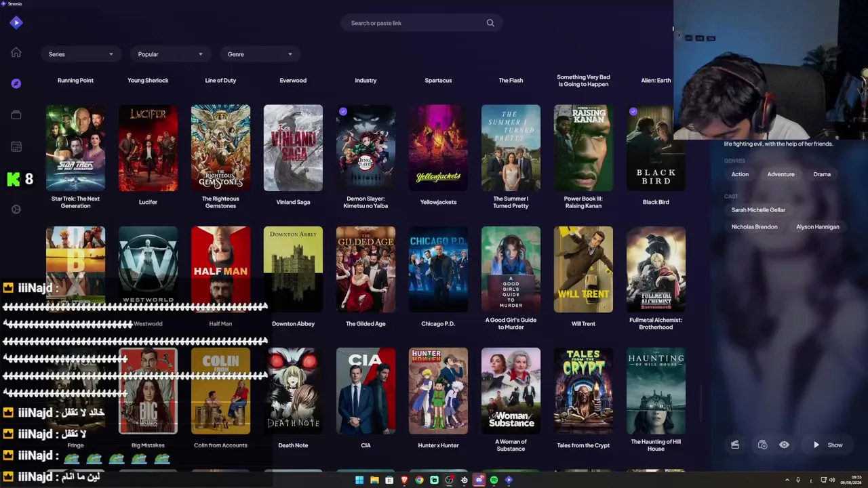This screenshot has height=488, width=868.
Task: Open cast member Nicholas Brendon
Action: coord(754,227)
